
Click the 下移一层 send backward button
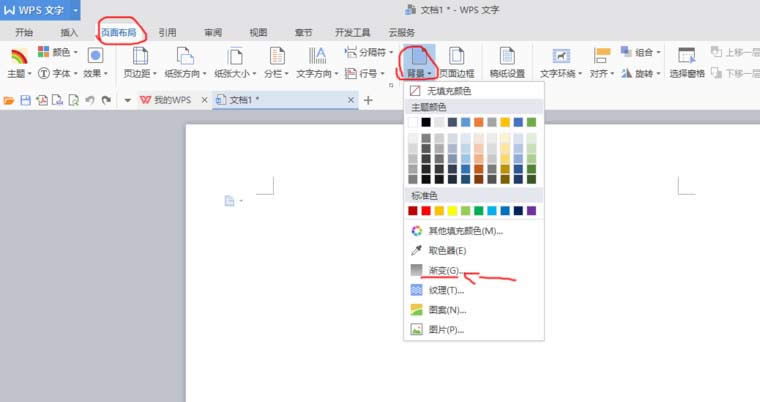click(735, 73)
